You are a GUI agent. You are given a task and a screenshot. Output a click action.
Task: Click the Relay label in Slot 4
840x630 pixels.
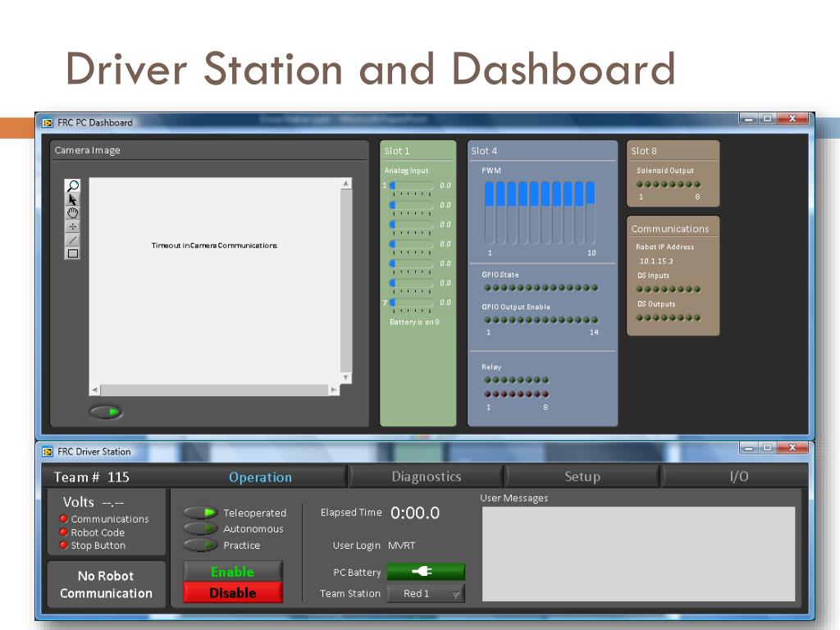pos(491,367)
